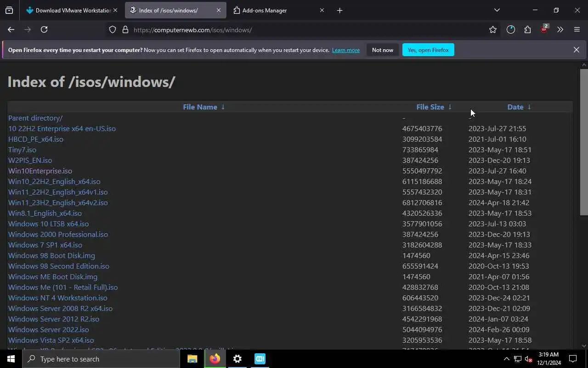Show more tools overflow chevron
The height and width of the screenshot is (368, 588).
click(x=560, y=29)
